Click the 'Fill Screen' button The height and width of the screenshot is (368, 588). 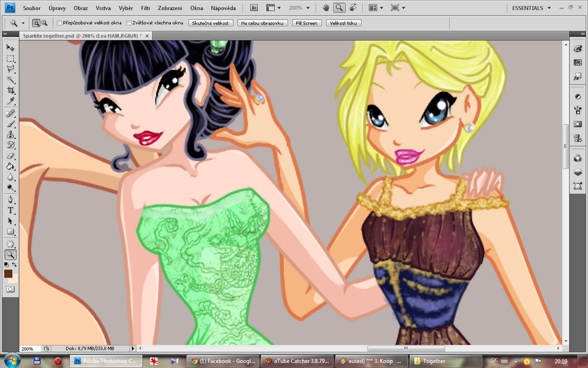pyautogui.click(x=307, y=23)
